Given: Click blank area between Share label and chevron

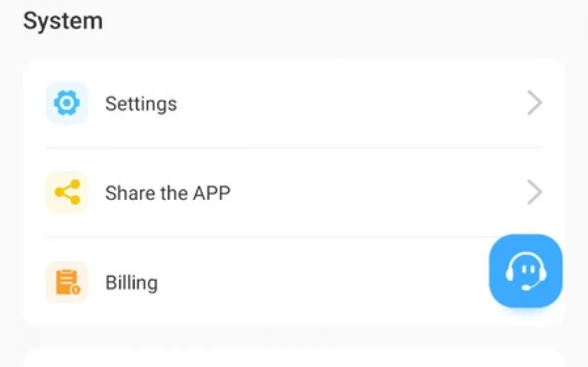Looking at the screenshot, I should point(375,193).
